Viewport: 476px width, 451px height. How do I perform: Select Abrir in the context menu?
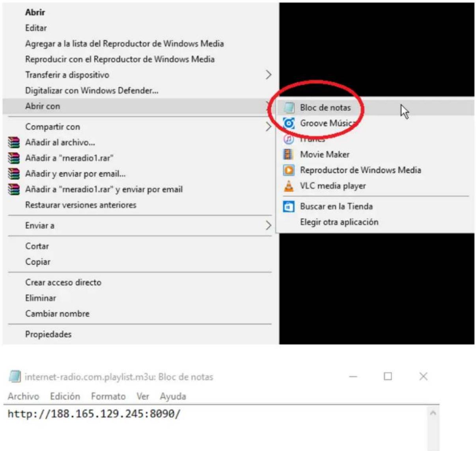pos(35,12)
